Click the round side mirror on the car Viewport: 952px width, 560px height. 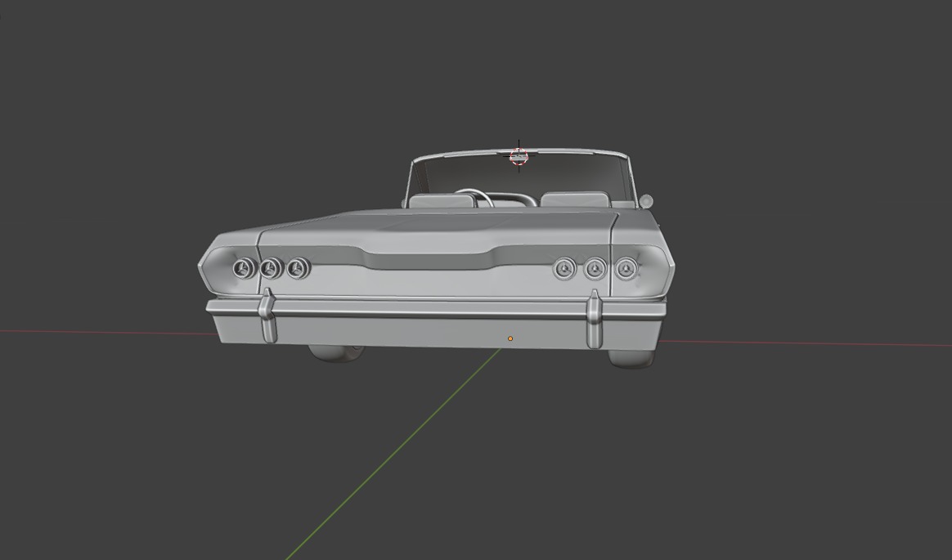tap(646, 200)
